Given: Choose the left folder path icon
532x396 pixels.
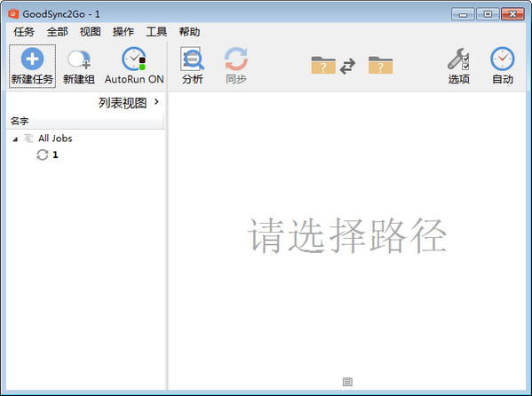Looking at the screenshot, I should [x=323, y=65].
